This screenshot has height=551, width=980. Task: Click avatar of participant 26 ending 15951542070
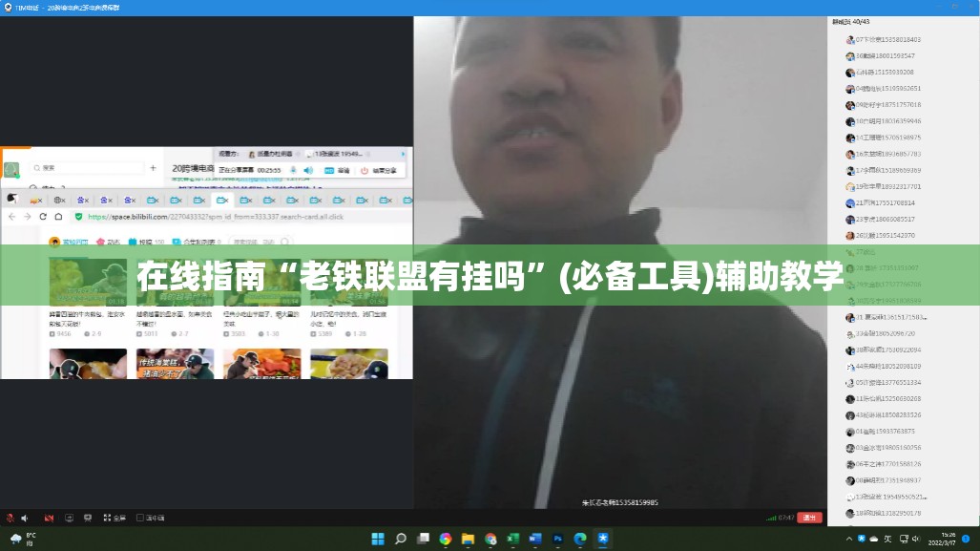coord(850,236)
